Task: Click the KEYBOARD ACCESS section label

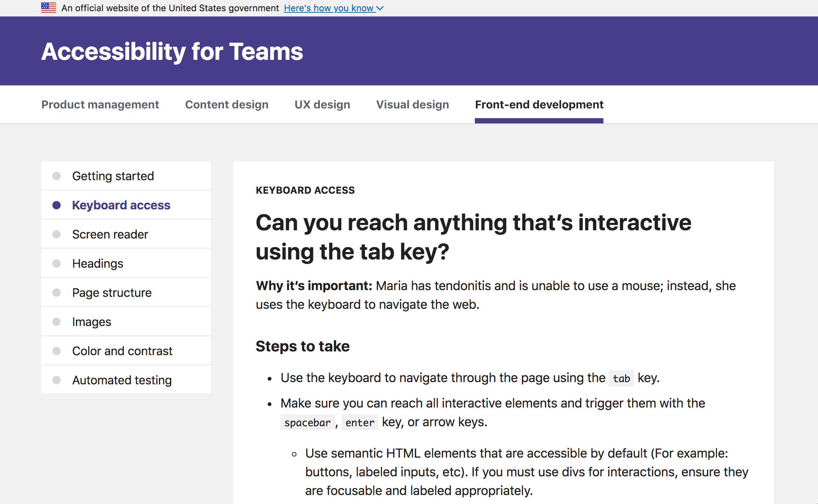Action: [x=305, y=190]
